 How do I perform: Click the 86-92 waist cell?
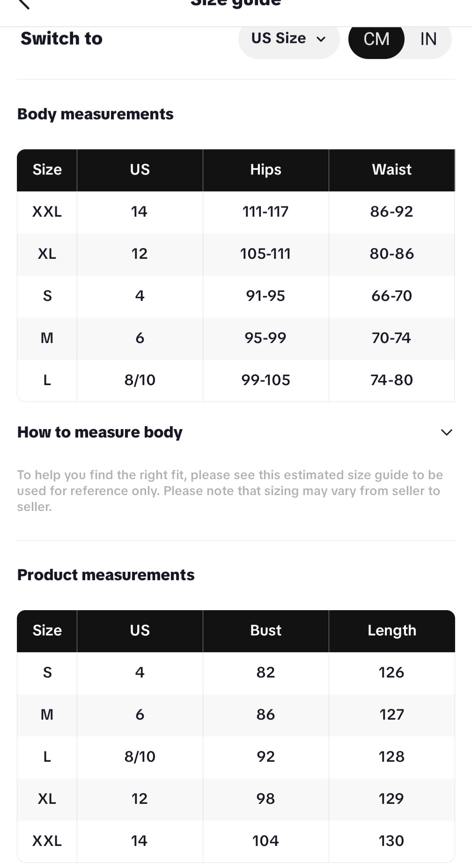pyautogui.click(x=391, y=212)
